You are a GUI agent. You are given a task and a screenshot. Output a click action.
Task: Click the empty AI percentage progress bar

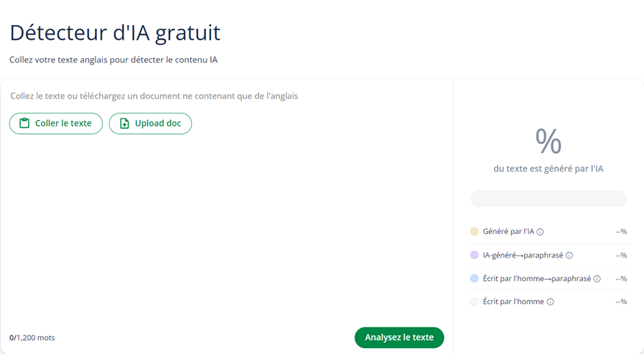[x=548, y=199]
